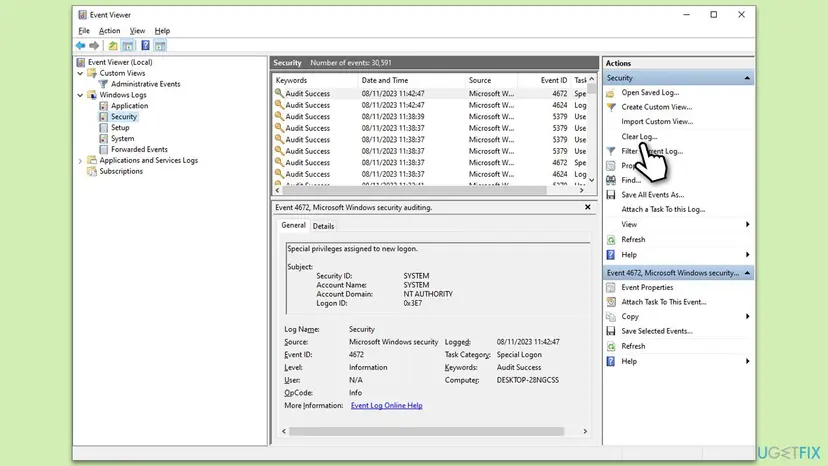Expand the View submenu arrow
This screenshot has height=466, width=828.
coord(747,225)
